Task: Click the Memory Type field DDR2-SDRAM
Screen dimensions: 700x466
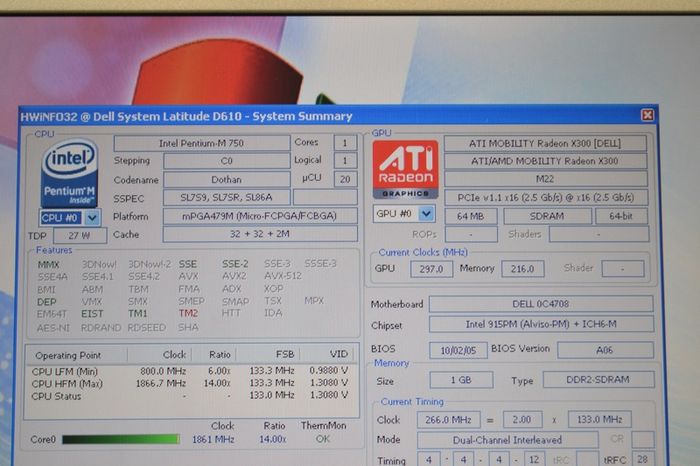Action: tap(599, 379)
